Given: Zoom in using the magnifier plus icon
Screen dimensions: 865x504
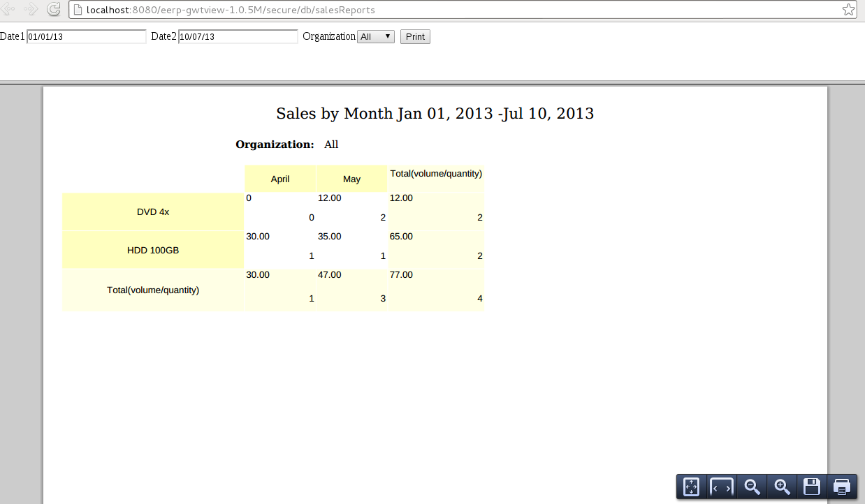Looking at the screenshot, I should point(781,487).
